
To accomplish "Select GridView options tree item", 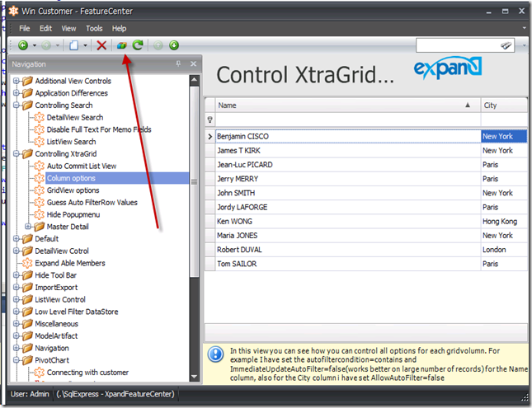I will coord(73,190).
